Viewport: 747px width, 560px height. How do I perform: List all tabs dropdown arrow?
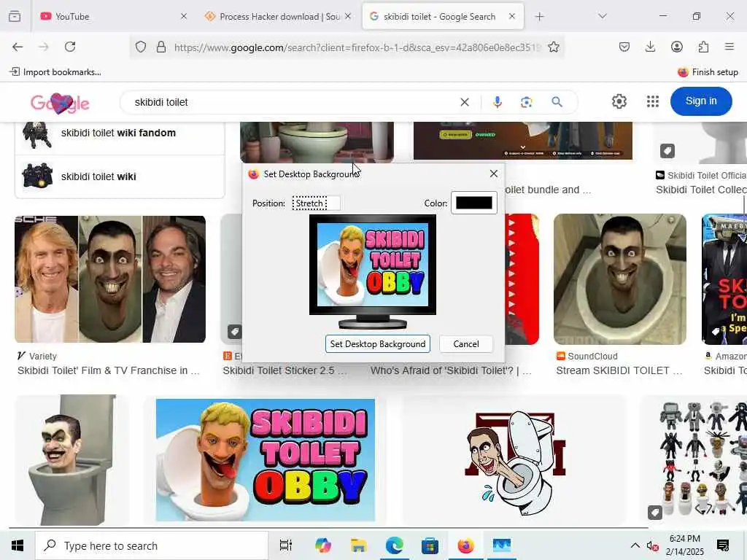[x=603, y=17]
